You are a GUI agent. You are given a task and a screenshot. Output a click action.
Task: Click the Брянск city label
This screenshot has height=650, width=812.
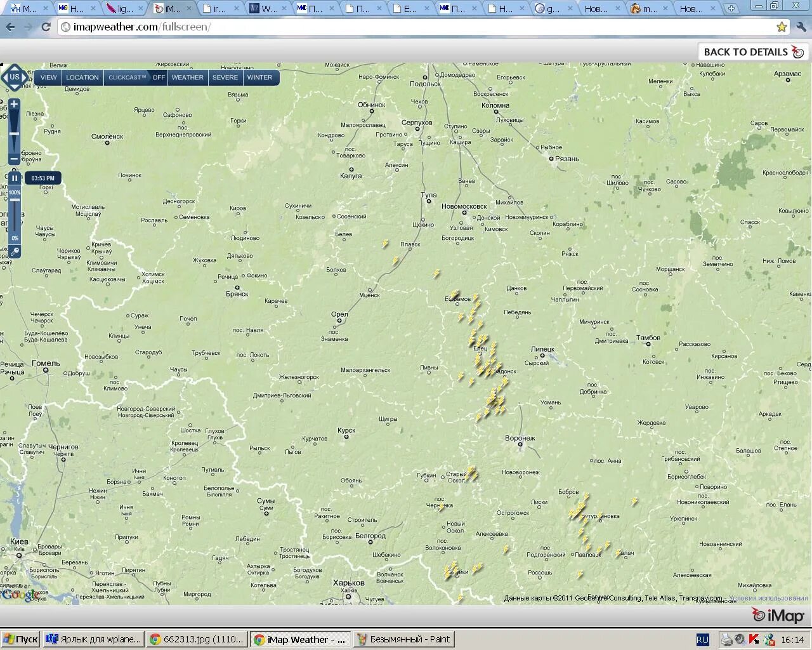(x=237, y=294)
